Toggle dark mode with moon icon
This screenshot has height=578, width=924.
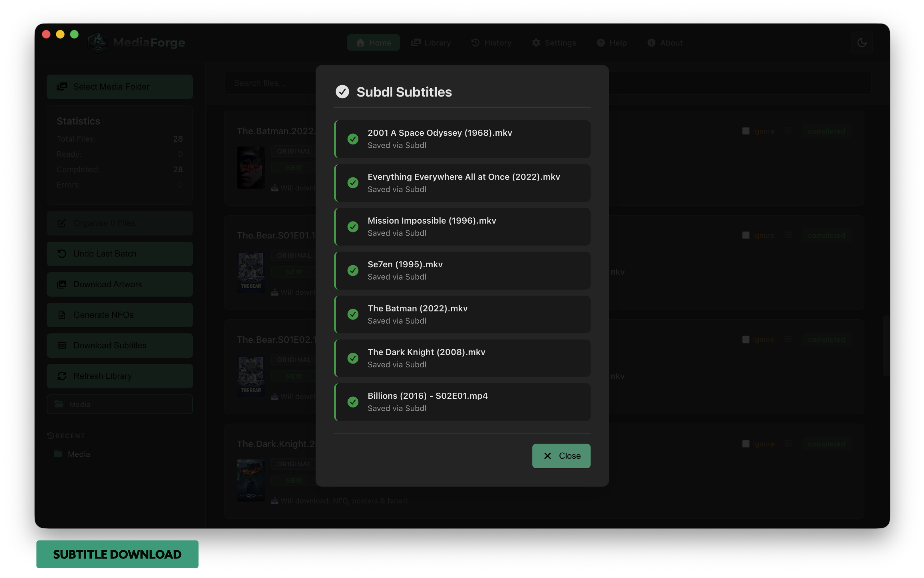click(x=862, y=42)
